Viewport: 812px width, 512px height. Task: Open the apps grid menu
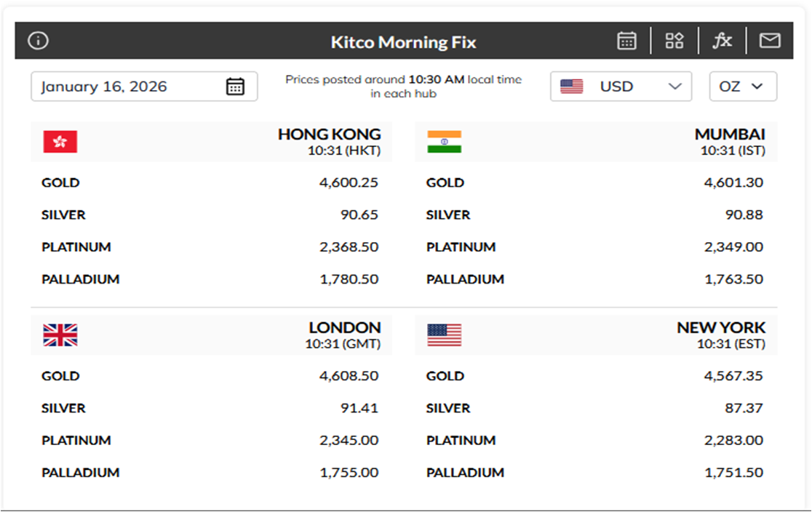[674, 40]
